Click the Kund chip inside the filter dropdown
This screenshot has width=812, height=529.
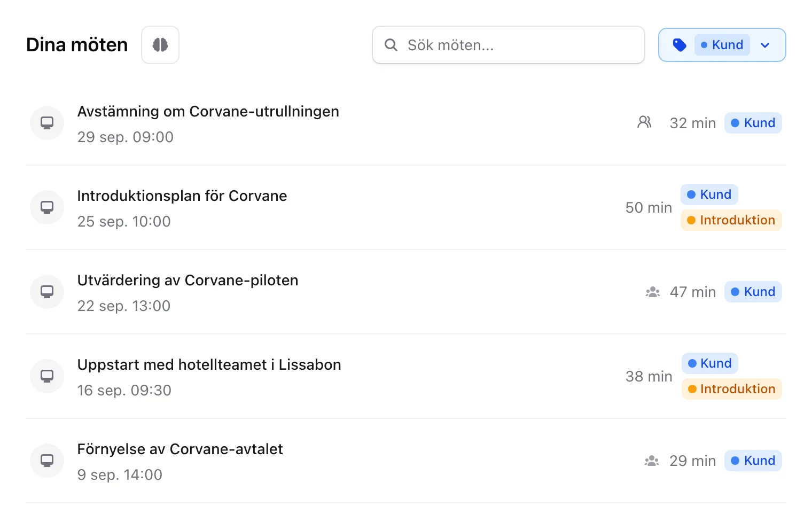pos(722,45)
